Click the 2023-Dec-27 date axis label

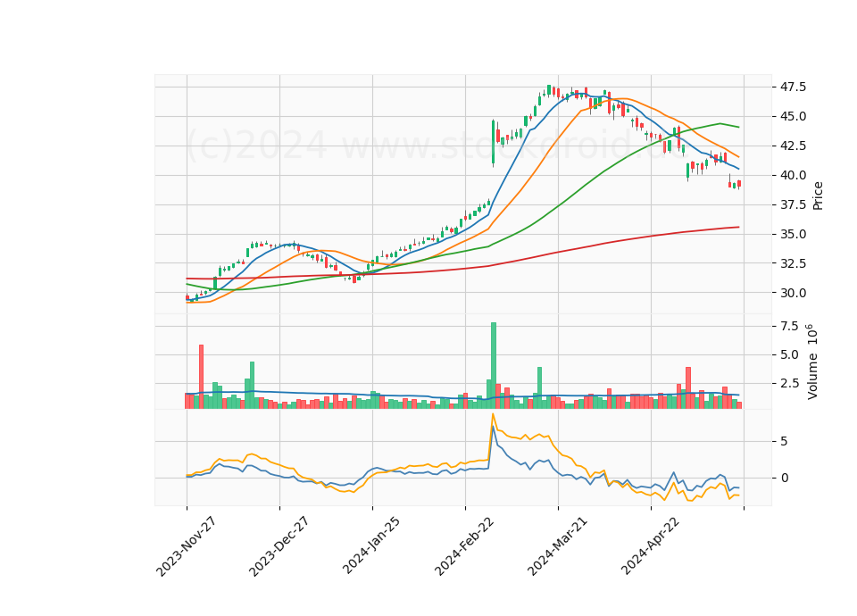(x=279, y=546)
